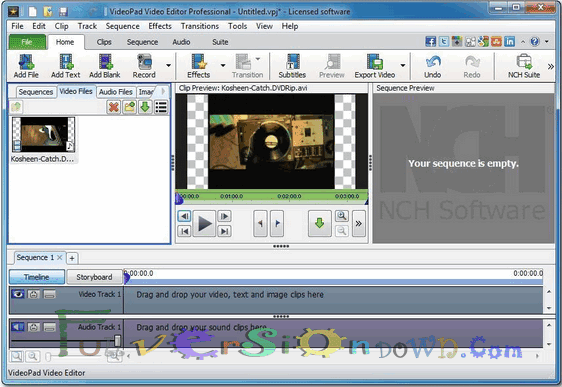Switch to Storyboard view
Image resolution: width=562 pixels, height=387 pixels.
pos(94,277)
